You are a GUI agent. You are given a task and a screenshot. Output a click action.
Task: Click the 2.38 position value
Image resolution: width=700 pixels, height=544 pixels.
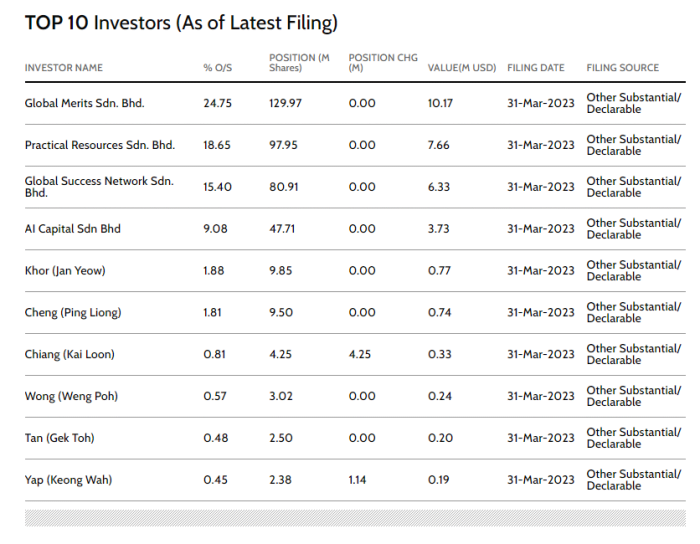[x=280, y=480]
